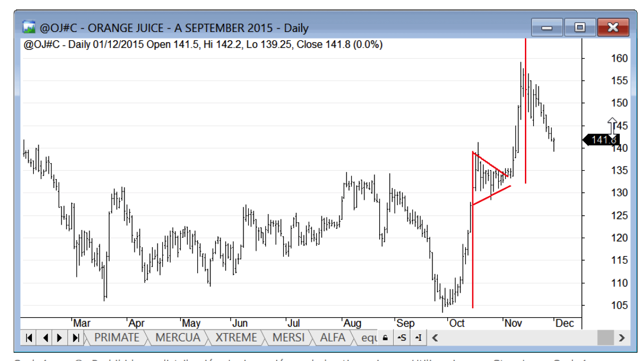The image size is (644, 361).
Task: Toggle the chart lock icon
Action: tap(385, 338)
